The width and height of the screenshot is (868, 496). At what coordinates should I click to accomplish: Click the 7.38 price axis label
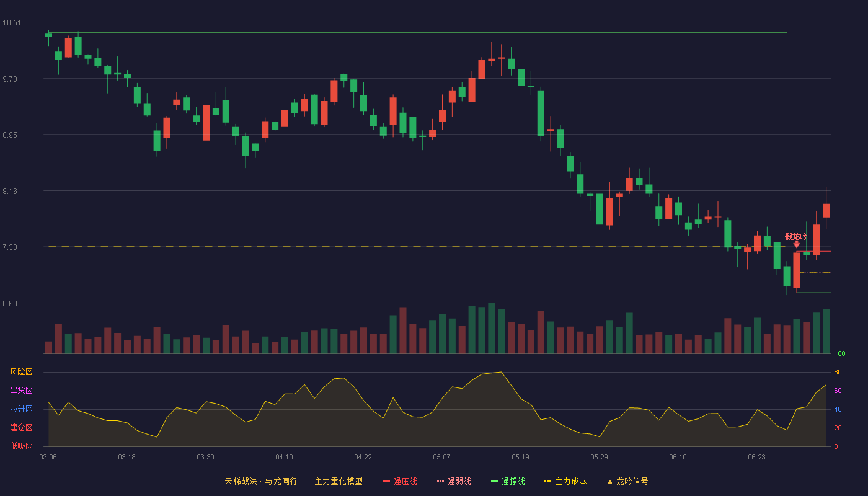point(11,247)
